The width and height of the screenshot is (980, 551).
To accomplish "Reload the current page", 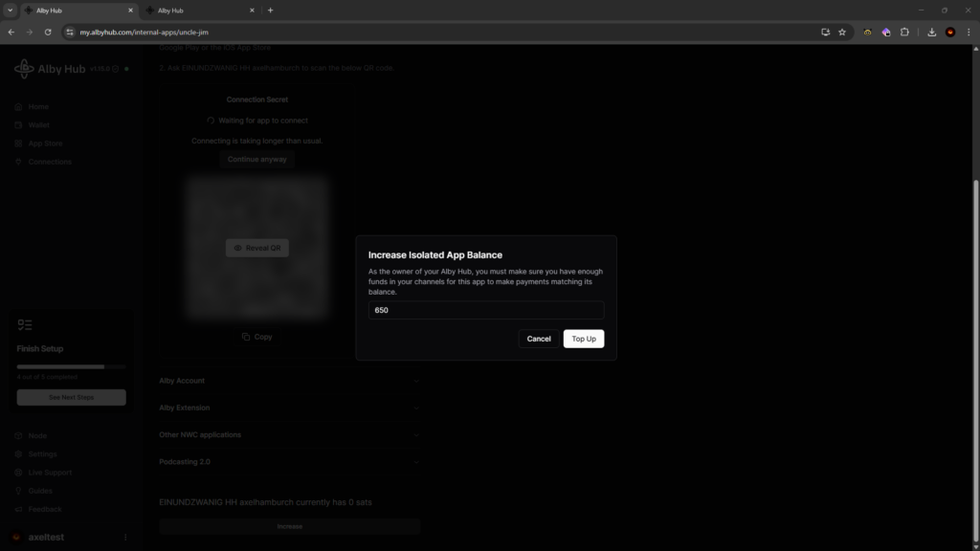I will 48,32.
